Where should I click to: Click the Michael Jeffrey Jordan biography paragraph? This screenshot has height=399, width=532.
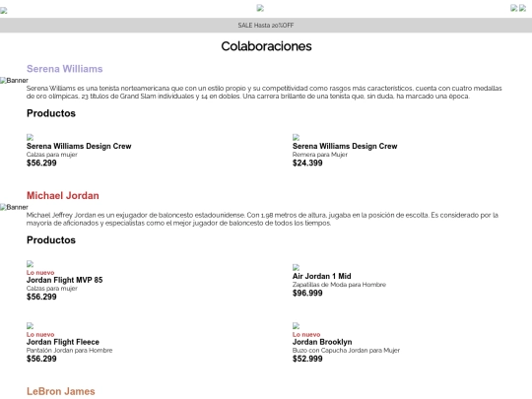[x=262, y=219]
